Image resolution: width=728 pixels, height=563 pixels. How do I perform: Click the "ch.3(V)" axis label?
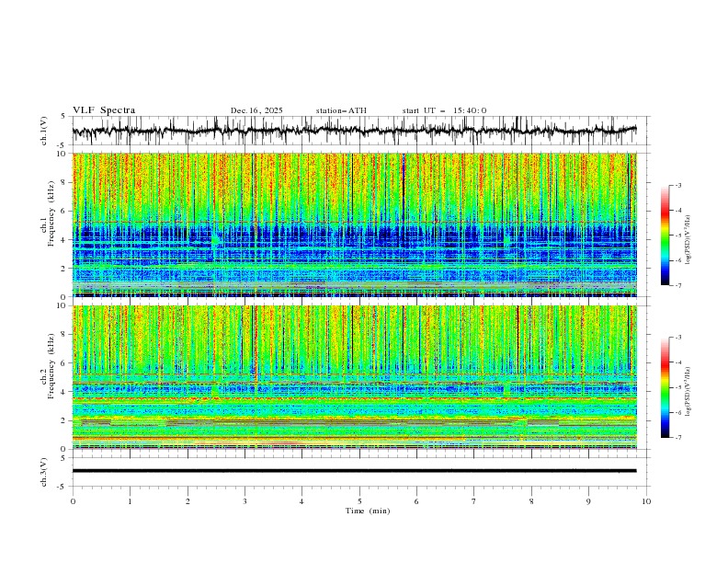click(x=44, y=472)
